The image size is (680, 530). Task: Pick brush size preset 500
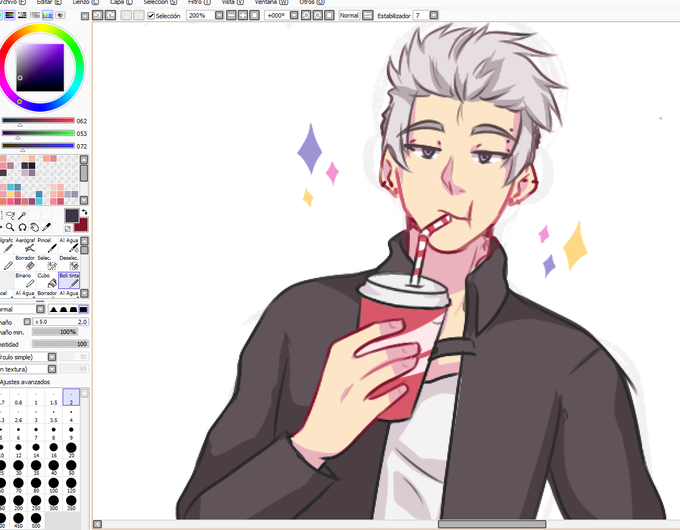[x=36, y=520]
